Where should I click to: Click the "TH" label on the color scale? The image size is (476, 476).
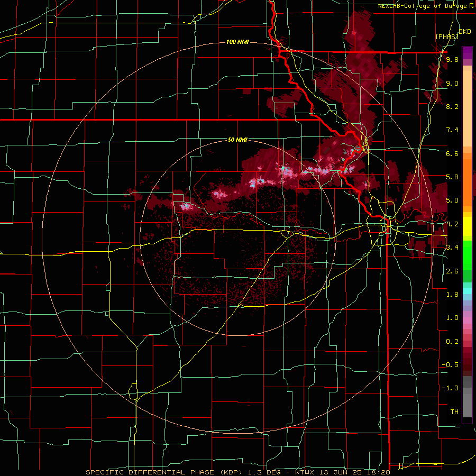tap(454, 412)
